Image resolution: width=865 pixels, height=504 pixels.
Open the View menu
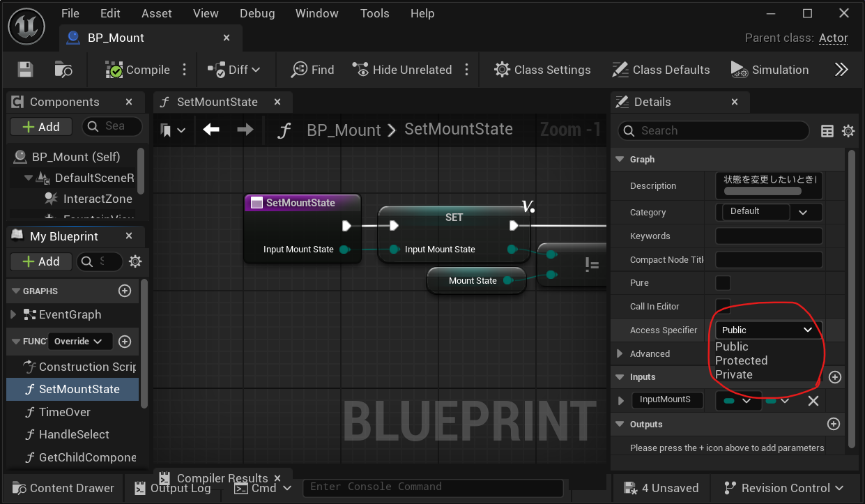coord(206,13)
